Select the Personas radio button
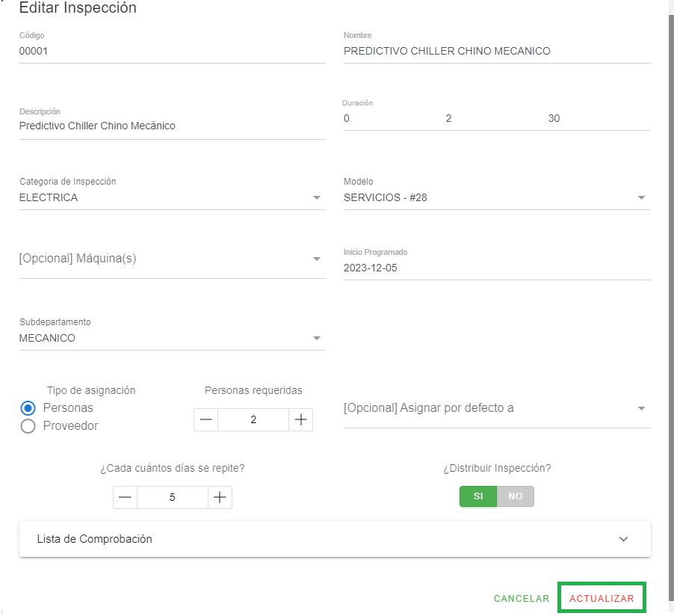The image size is (674, 616). [28, 408]
